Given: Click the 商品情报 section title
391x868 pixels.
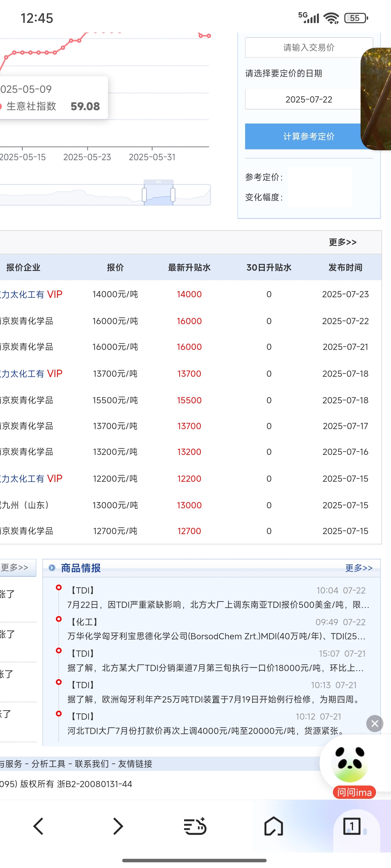Looking at the screenshot, I should click(x=81, y=568).
